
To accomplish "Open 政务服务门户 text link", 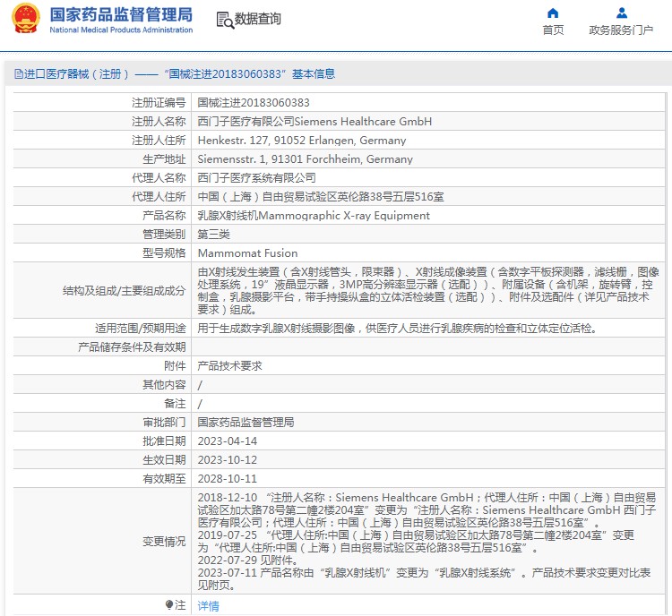I will pos(621,30).
